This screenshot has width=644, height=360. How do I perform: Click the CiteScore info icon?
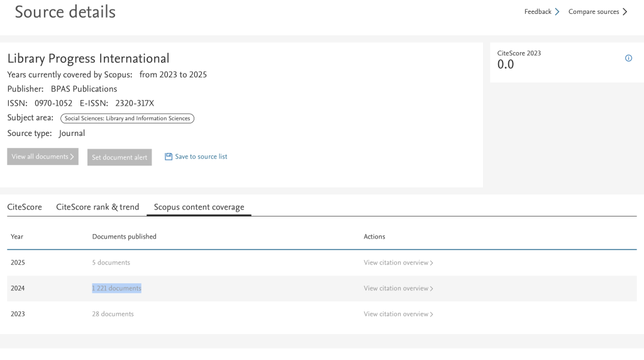628,58
